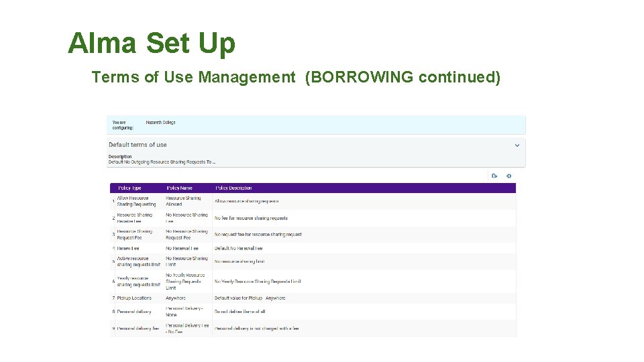644x362 pixels.
Task: Click the 'No resource sharing limit' description
Action: [239, 261]
